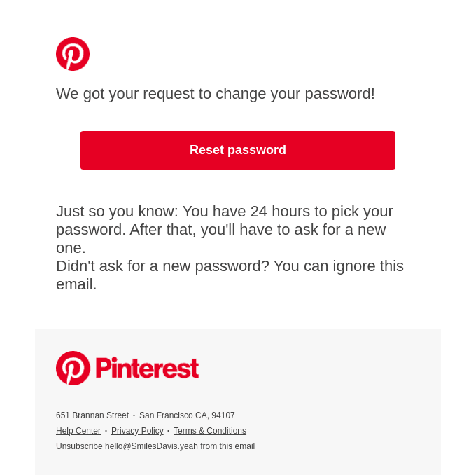Click the word "email." ending the message body
The width and height of the screenshot is (476, 475).
[76, 284]
